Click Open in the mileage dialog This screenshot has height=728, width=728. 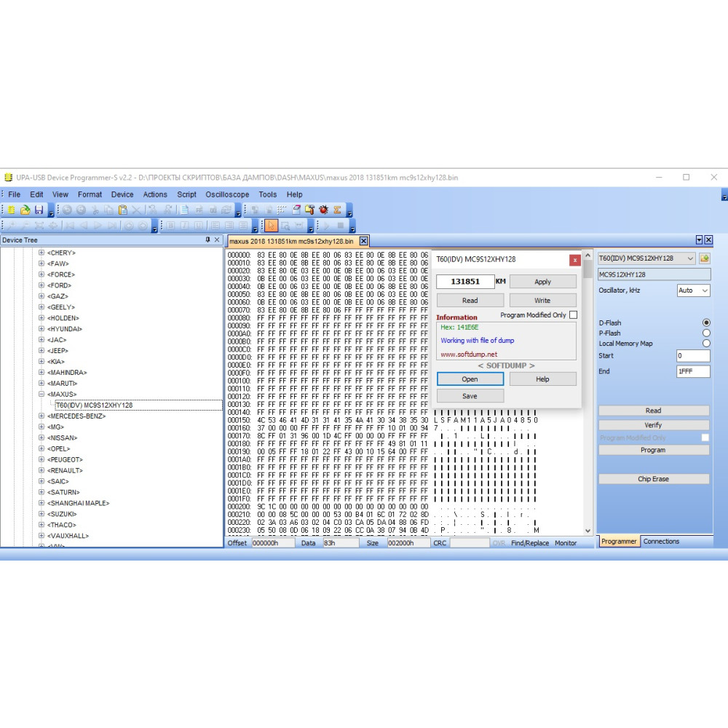point(470,379)
